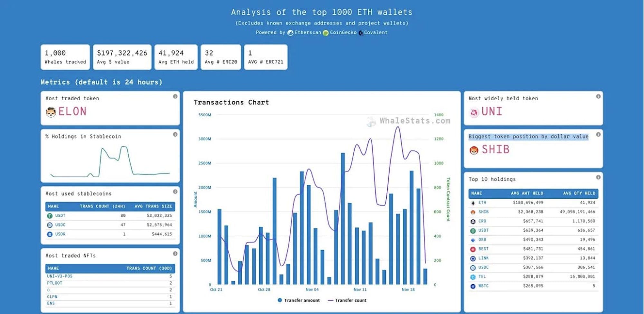Viewport: 644px width, 314px height.
Task: Click the Nov 04 axis label
Action: [312, 290]
